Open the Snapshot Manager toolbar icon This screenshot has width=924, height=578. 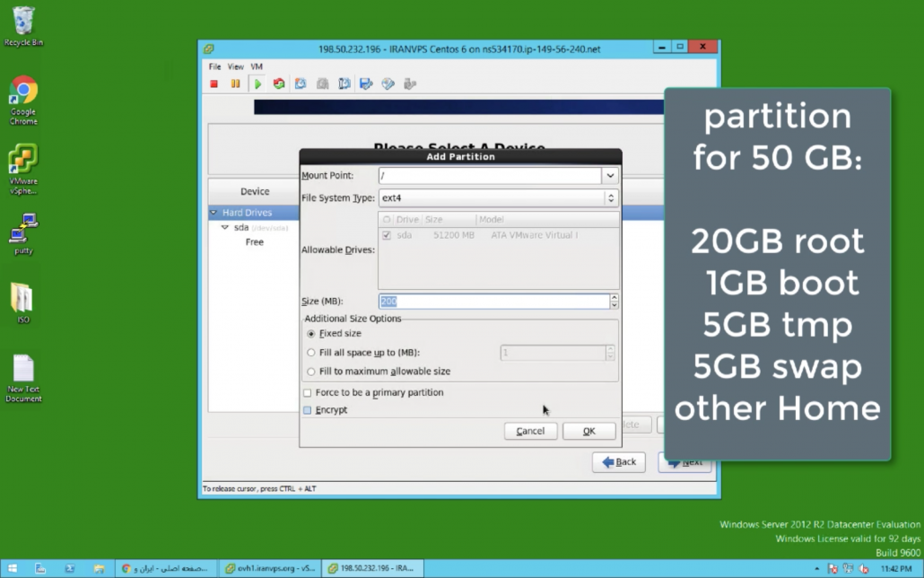(344, 84)
